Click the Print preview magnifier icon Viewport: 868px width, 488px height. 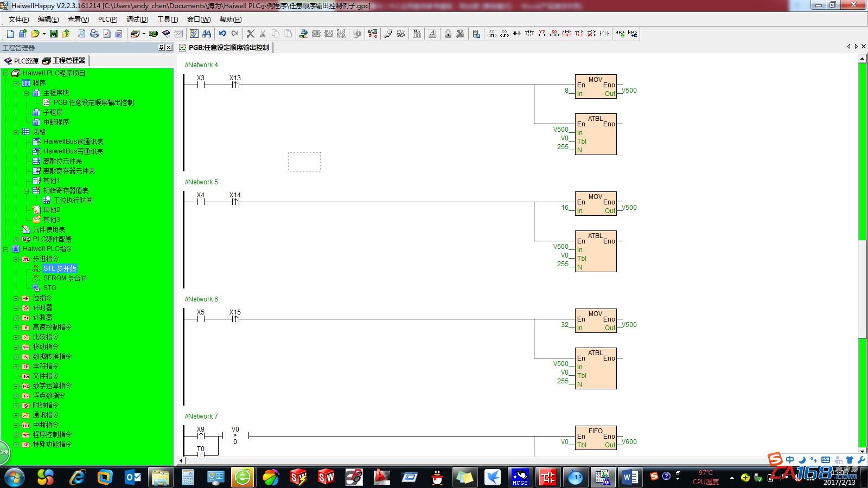[x=81, y=34]
